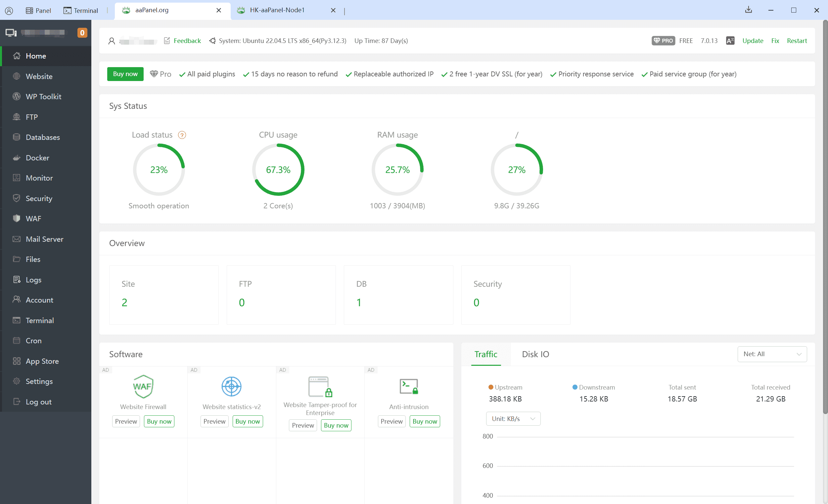The height and width of the screenshot is (504, 828).
Task: Click the Docker whale icon in sidebar
Action: (x=17, y=158)
